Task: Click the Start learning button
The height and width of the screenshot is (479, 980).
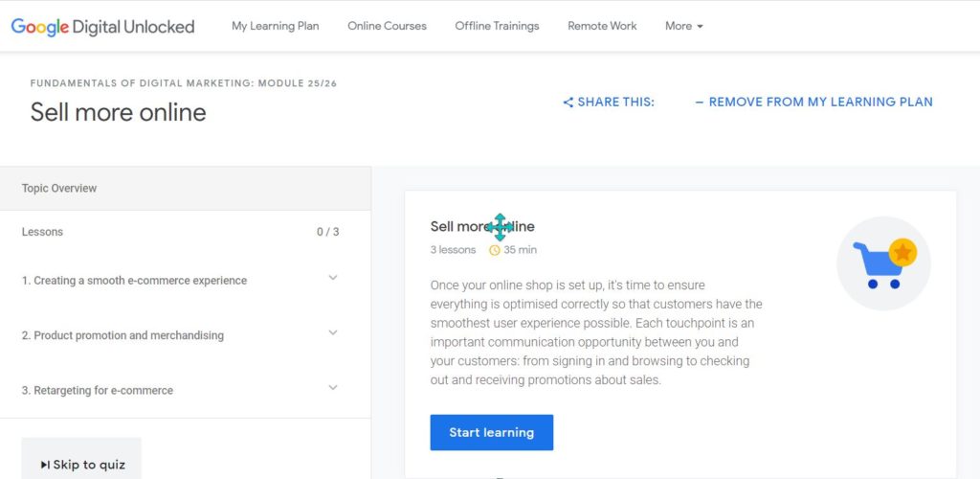Action: 491,432
